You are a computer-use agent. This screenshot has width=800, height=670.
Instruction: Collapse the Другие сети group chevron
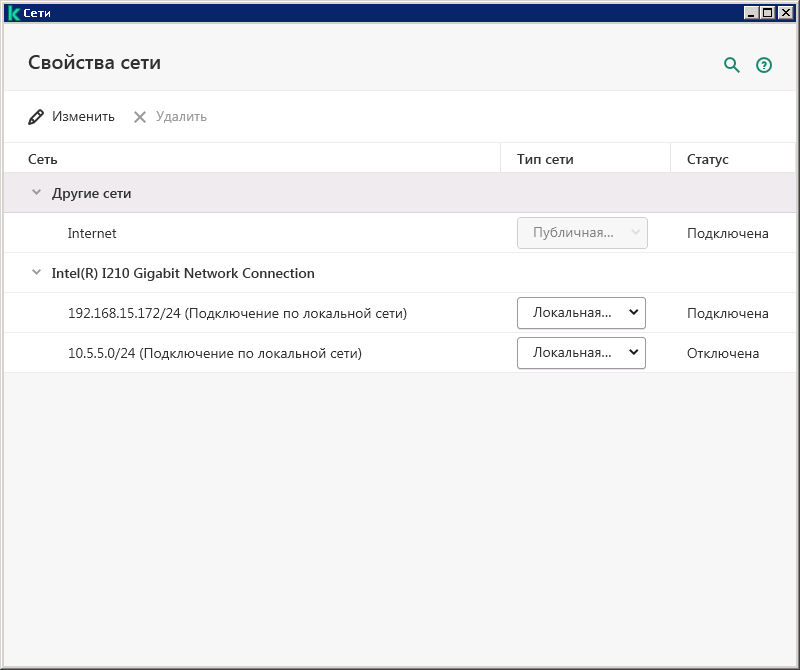[x=37, y=193]
